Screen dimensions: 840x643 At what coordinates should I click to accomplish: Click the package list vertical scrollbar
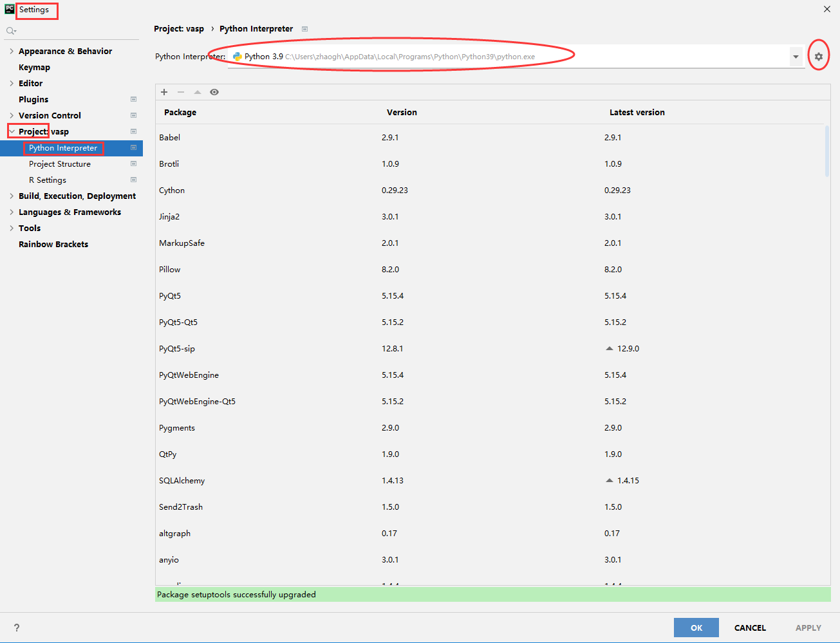(827, 151)
